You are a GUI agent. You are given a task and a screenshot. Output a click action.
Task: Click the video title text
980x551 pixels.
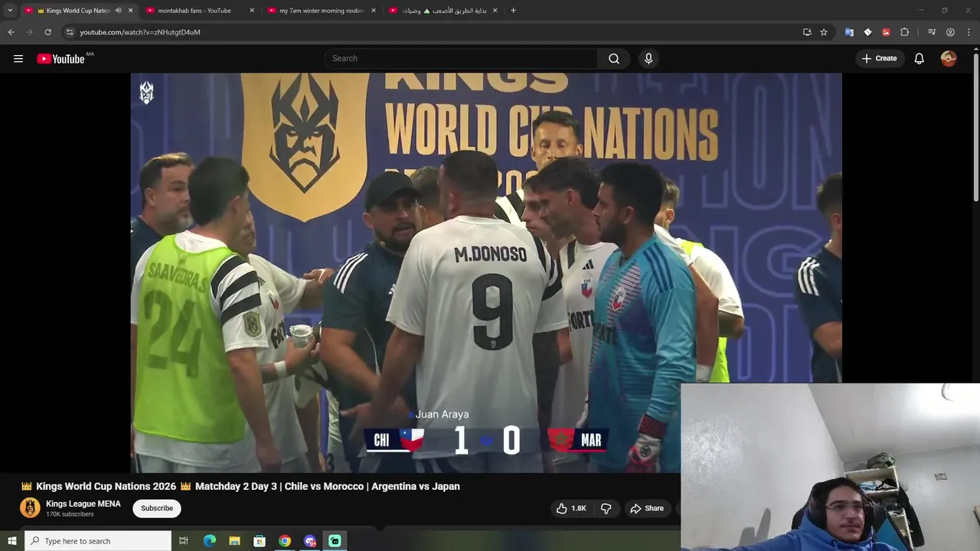tap(240, 486)
